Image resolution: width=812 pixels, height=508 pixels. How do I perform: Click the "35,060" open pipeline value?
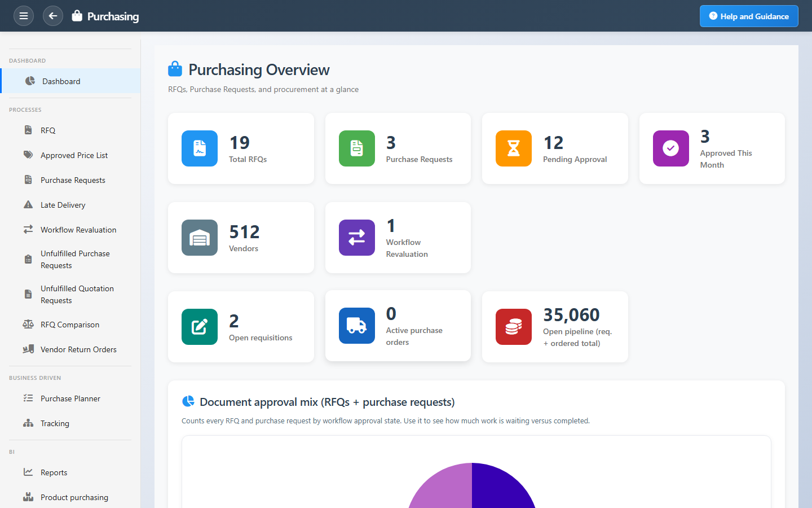[572, 315]
